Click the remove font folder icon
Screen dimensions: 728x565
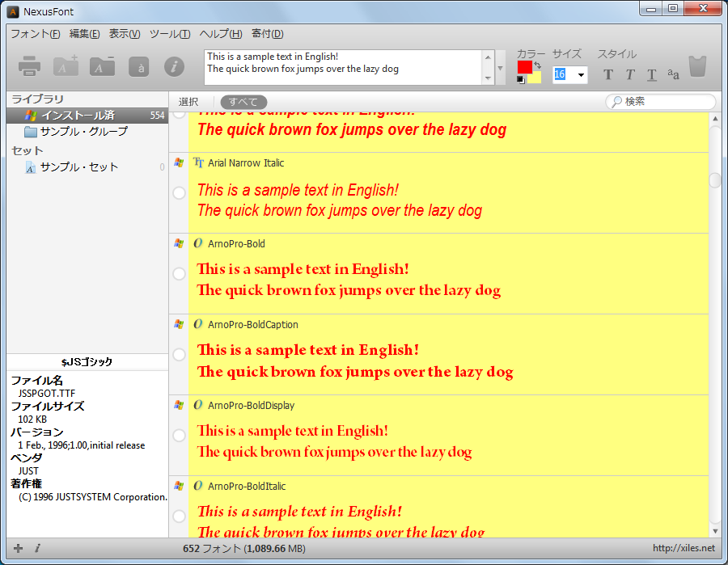tap(102, 66)
